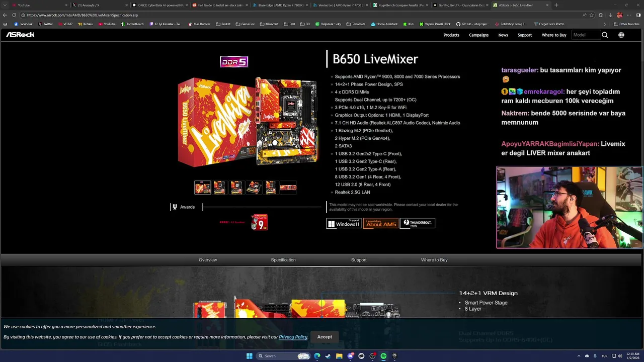Open the language globe icon
This screenshot has height=362, width=644.
click(621, 35)
